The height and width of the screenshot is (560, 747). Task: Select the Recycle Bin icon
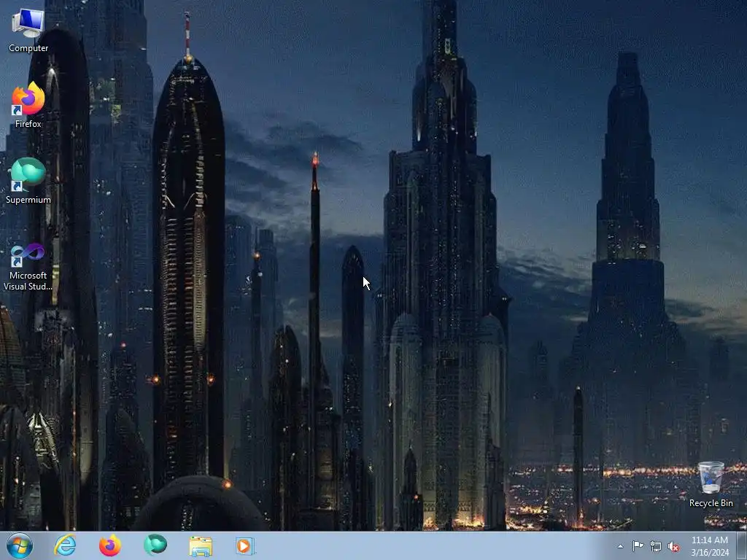click(711, 484)
